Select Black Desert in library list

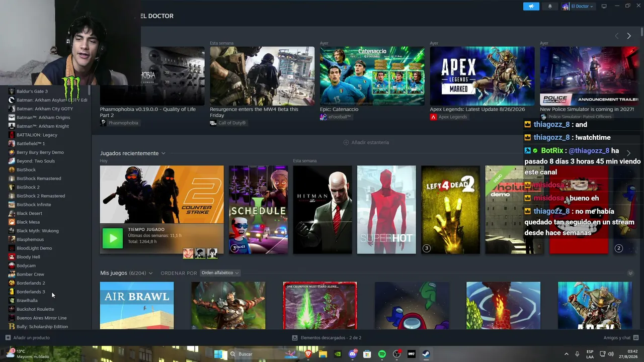(29, 213)
